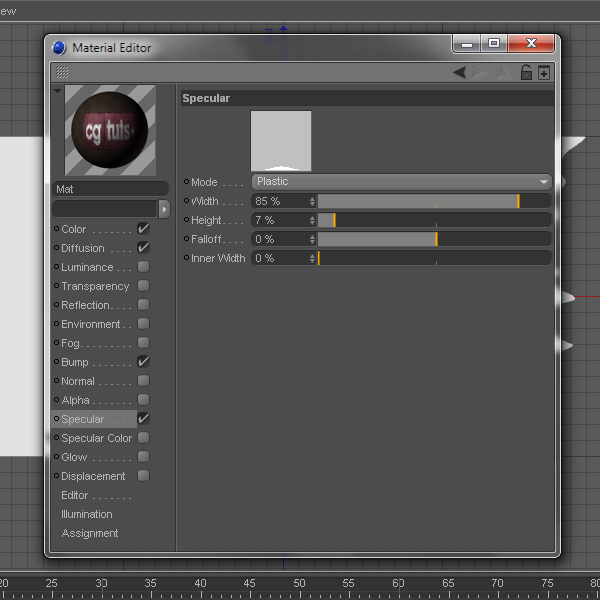Enable the Transparency channel checkbox
The image size is (600, 600).
[x=143, y=285]
